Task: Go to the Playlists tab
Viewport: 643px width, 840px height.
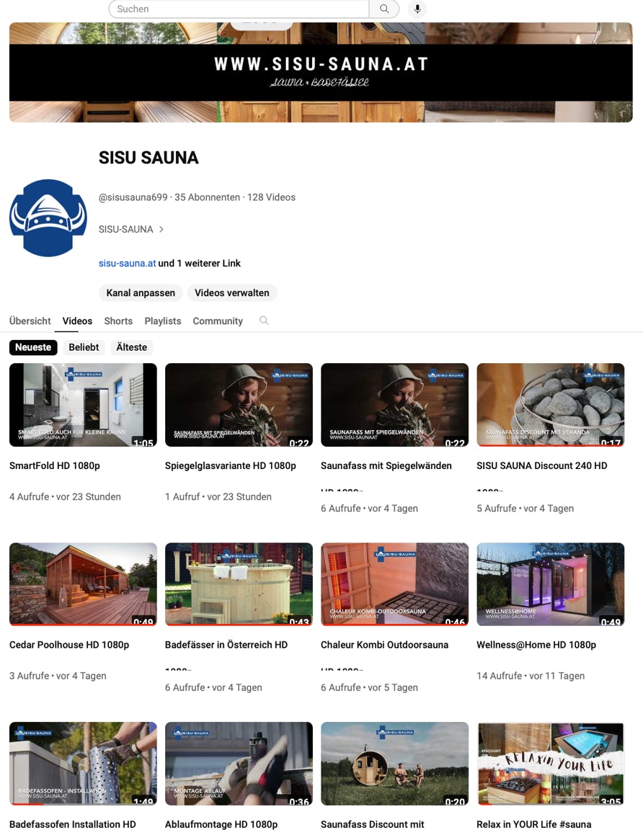Action: coord(163,321)
